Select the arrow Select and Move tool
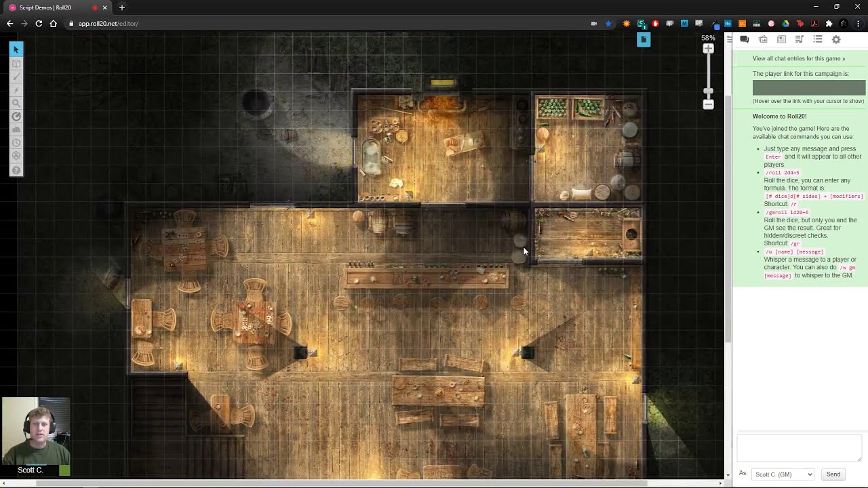 click(x=16, y=49)
